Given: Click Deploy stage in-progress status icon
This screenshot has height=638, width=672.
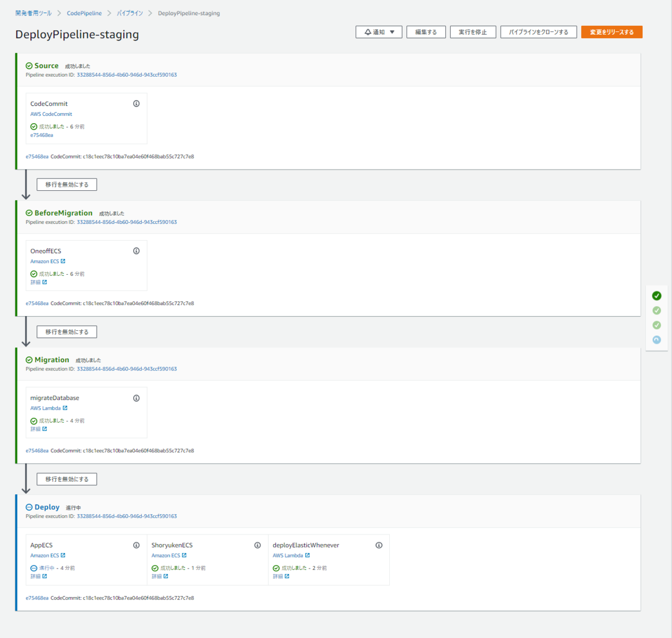Looking at the screenshot, I should tap(29, 507).
